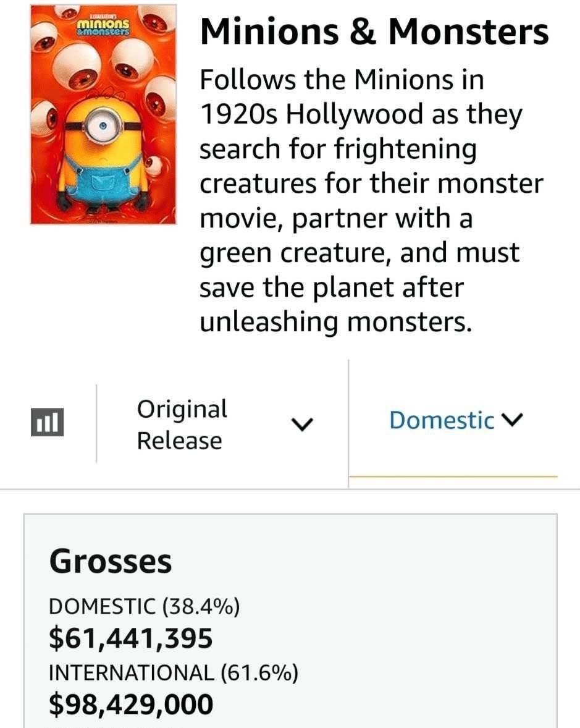Click the movie synopsis paragraph
Screen dimensions: 580x728
[371, 201]
